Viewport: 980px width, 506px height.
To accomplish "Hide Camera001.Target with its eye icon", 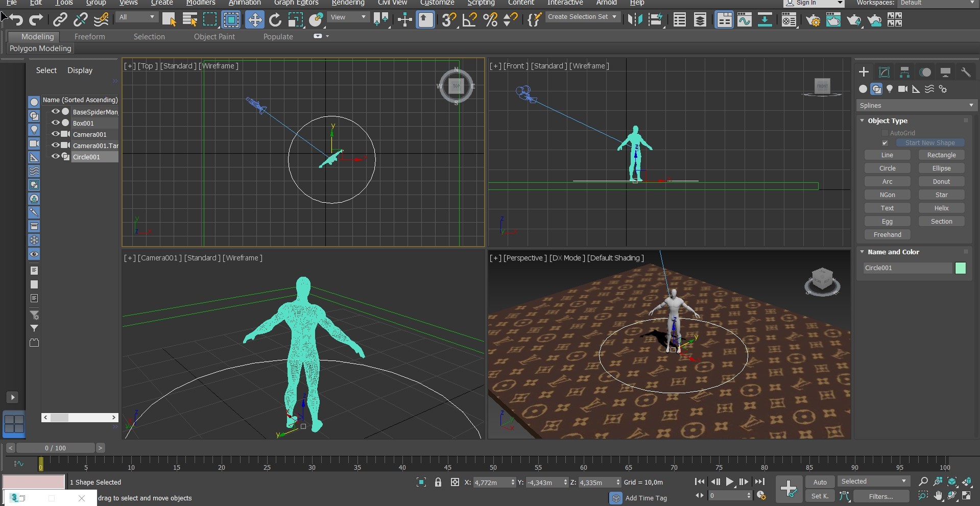I will pos(55,145).
